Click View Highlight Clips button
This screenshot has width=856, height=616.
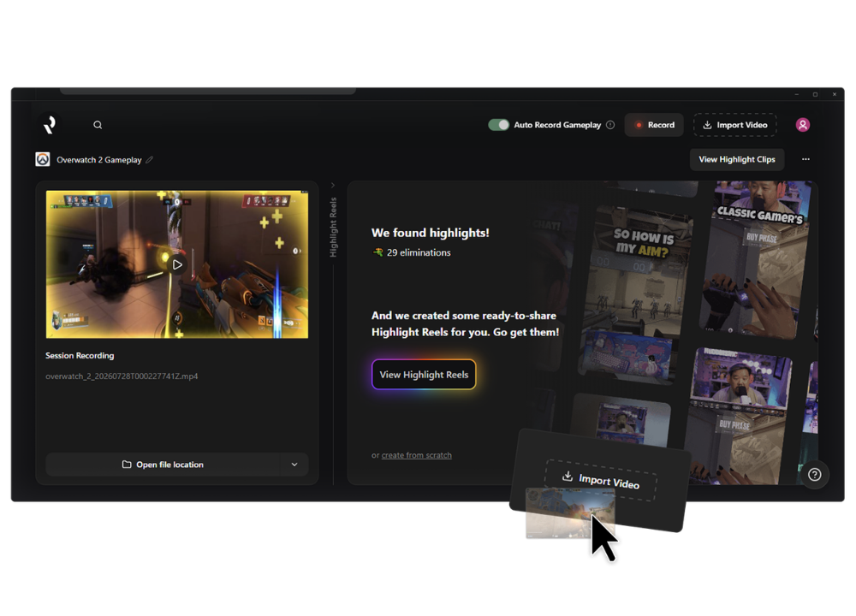point(737,159)
